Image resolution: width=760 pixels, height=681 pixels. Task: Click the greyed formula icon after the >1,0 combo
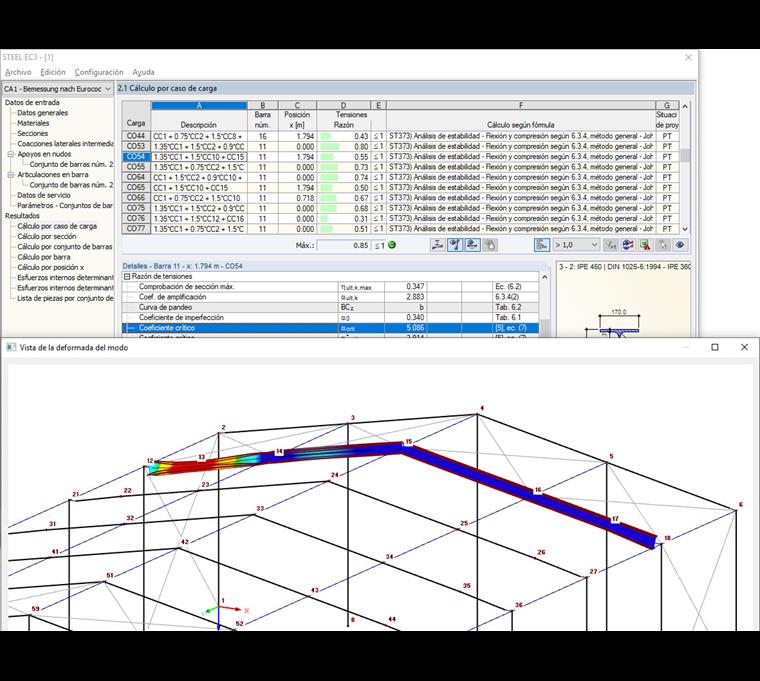611,245
